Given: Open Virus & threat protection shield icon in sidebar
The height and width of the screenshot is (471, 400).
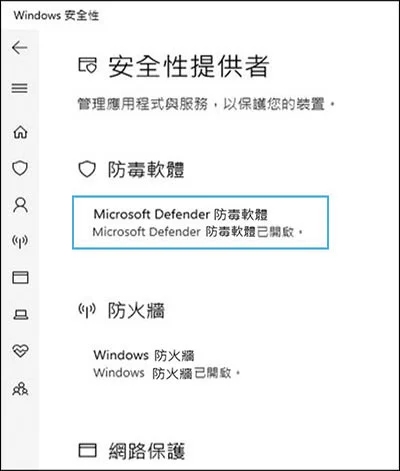Looking at the screenshot, I should (x=20, y=168).
